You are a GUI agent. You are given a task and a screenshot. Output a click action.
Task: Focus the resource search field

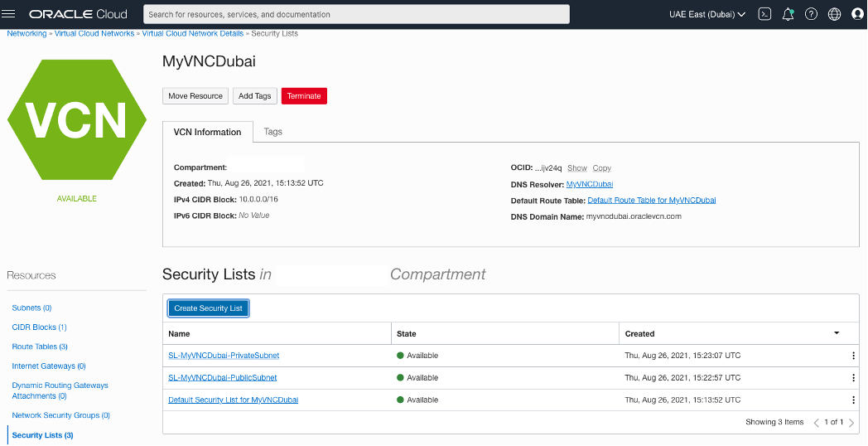356,14
